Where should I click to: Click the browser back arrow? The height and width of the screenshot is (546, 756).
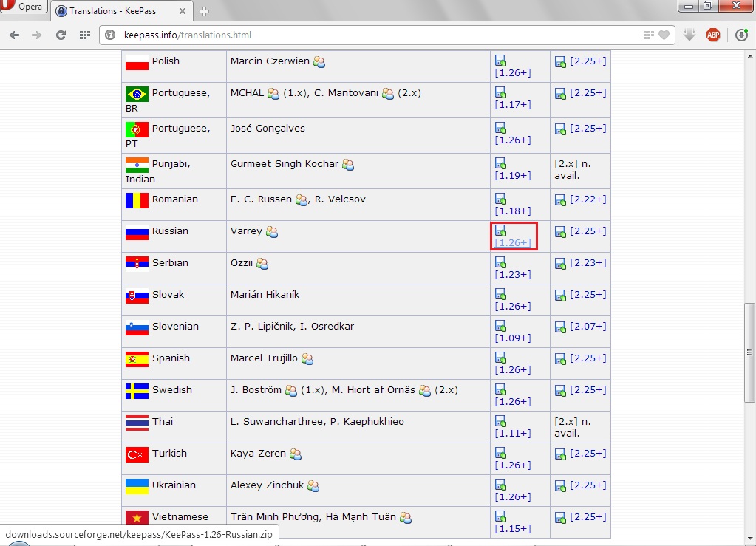[x=14, y=35]
